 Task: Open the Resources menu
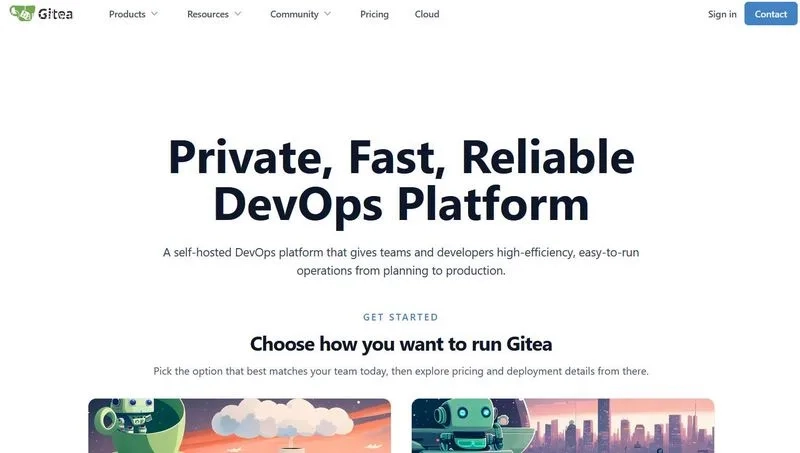tap(208, 14)
